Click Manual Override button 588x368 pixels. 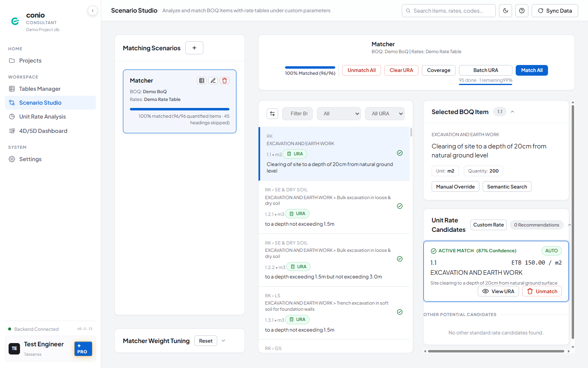coord(455,186)
